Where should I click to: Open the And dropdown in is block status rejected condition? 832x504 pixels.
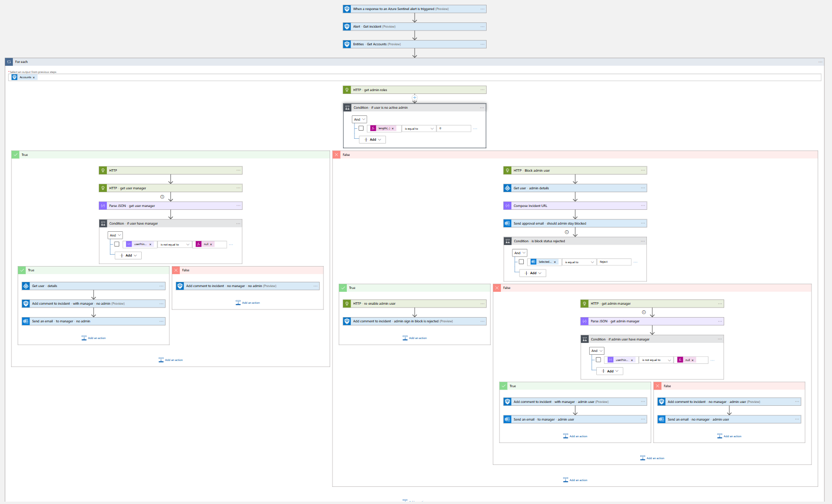[520, 253]
